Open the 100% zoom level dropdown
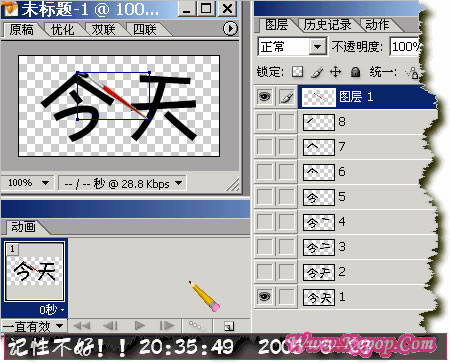Image resolution: width=450 pixels, height=363 pixels. pyautogui.click(x=28, y=183)
